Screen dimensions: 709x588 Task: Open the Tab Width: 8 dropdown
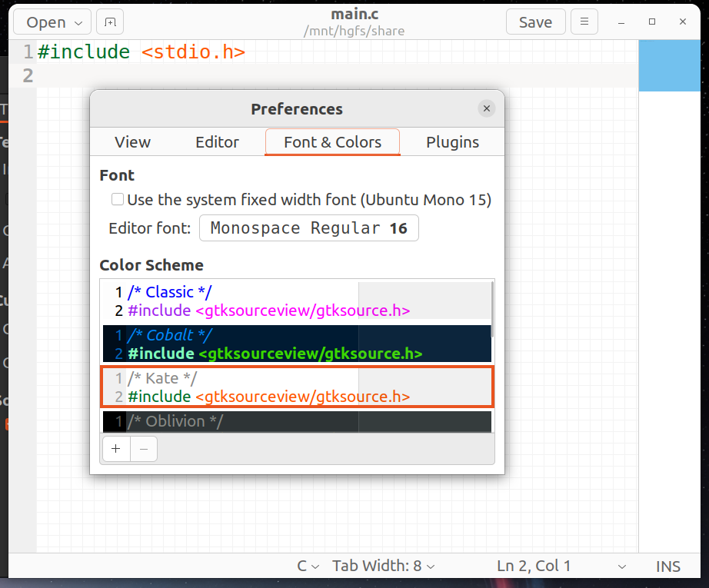click(x=384, y=566)
